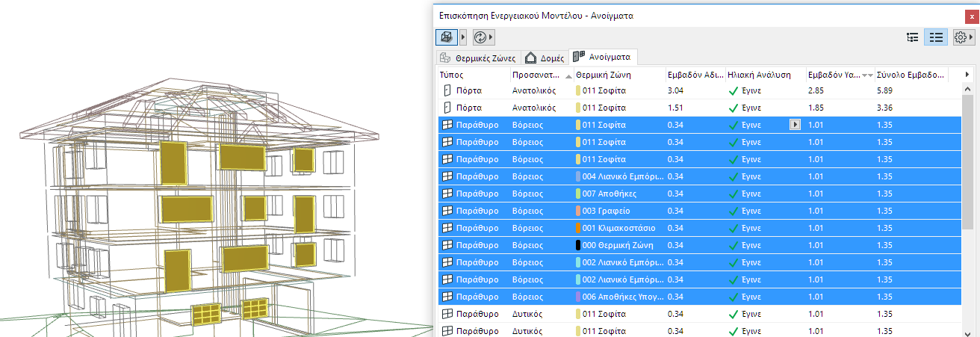Screen dimensions: 980x337
Task: Click window icon in 000 Θερμική Ζώνη row
Action: 447,245
